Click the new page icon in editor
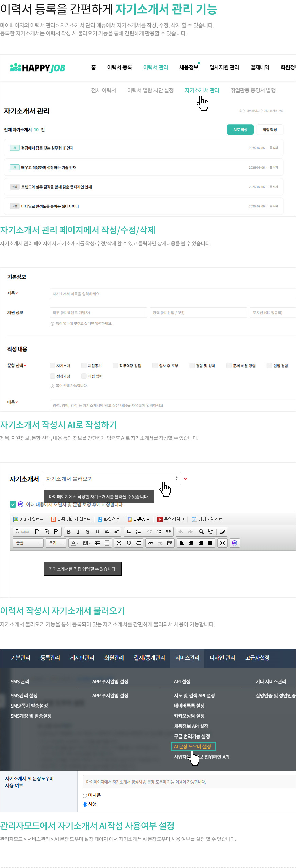Screen dimensions: 296x868 pos(37,532)
